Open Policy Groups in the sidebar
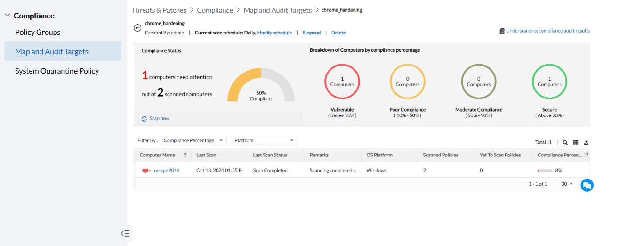Image resolution: width=644 pixels, height=246 pixels. [x=38, y=33]
